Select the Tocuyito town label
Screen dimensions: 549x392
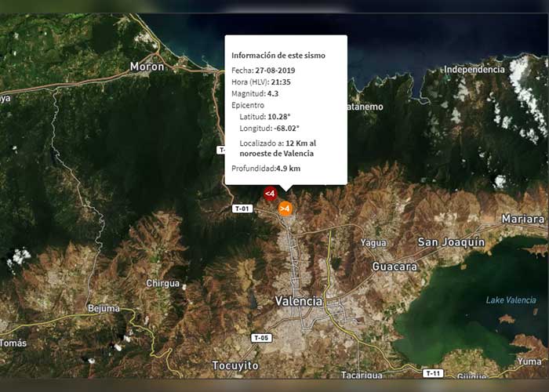coord(235,365)
